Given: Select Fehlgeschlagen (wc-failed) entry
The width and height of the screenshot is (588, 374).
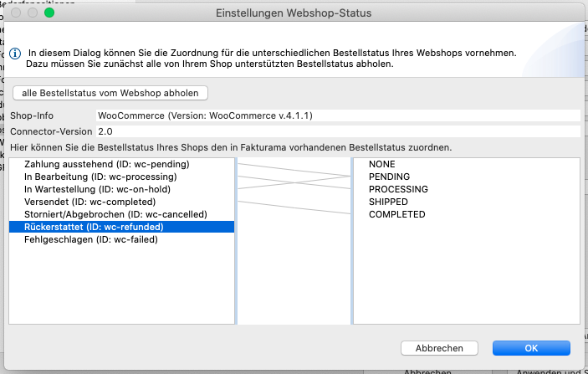Looking at the screenshot, I should point(122,239).
